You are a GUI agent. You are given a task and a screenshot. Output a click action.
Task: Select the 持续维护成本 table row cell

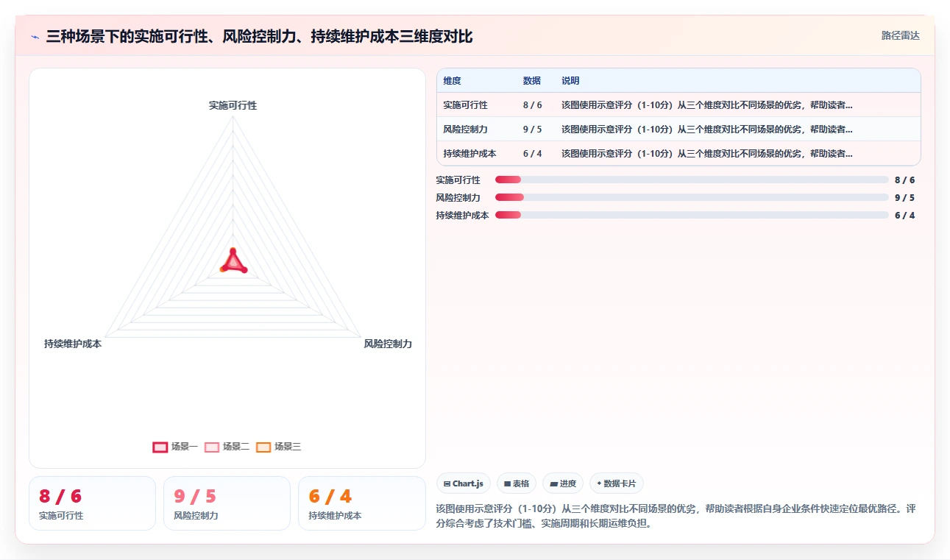[x=469, y=154]
